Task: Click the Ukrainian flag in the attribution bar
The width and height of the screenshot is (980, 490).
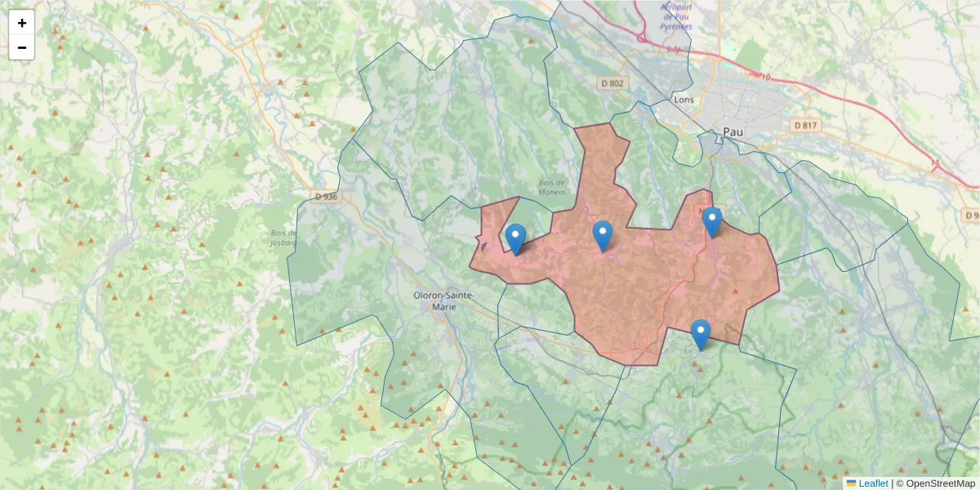Action: point(853,483)
